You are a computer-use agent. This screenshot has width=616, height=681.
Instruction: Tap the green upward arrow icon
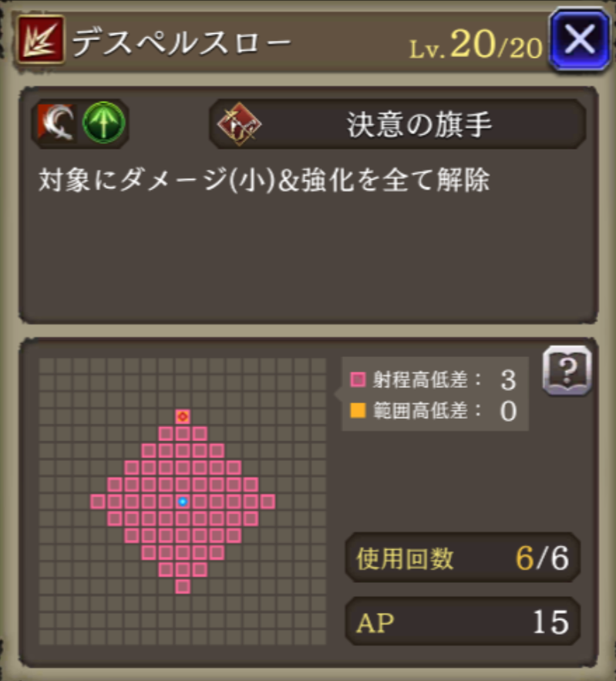103,123
